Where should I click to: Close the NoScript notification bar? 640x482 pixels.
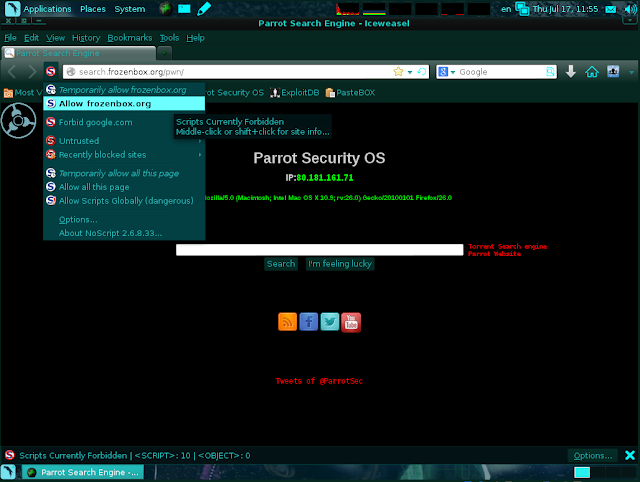[x=630, y=455]
